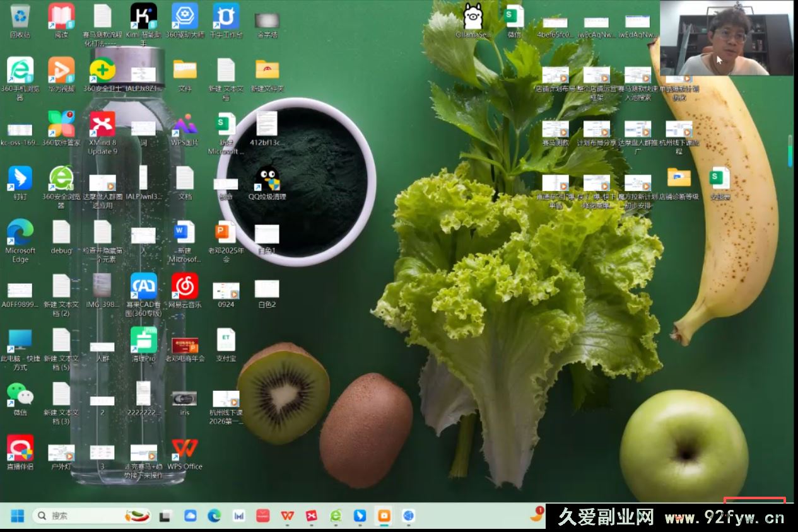This screenshot has height=532, width=798.
Task: Select the XMind 8 Update 9 icon
Action: tap(102, 124)
